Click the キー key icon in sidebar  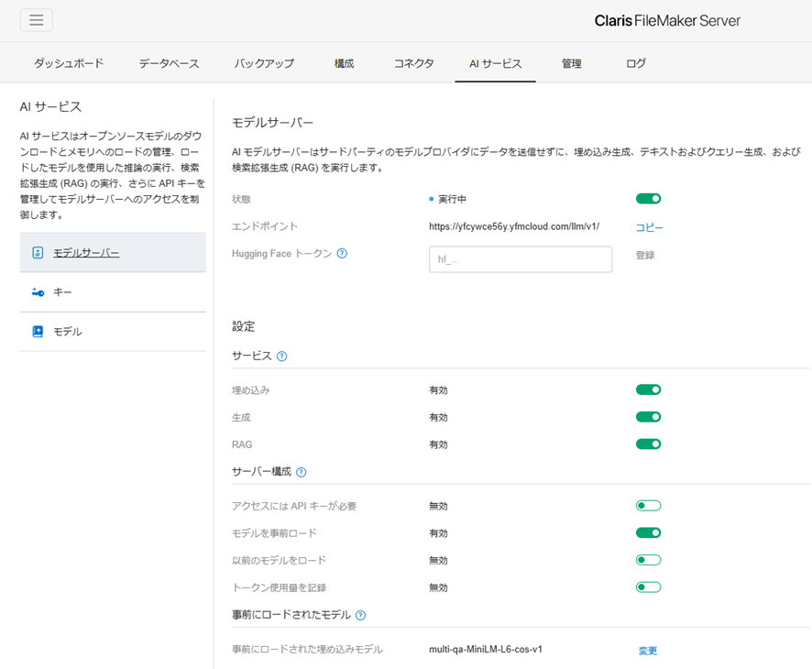[38, 292]
